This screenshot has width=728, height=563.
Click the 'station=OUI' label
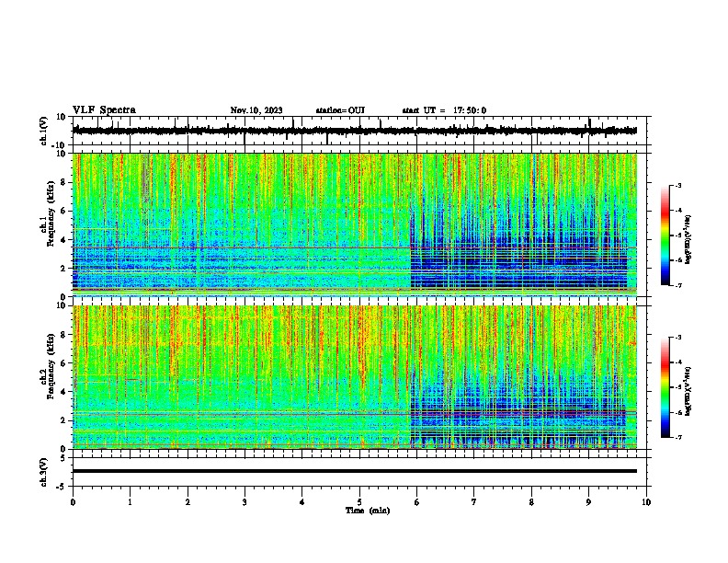pyautogui.click(x=340, y=110)
